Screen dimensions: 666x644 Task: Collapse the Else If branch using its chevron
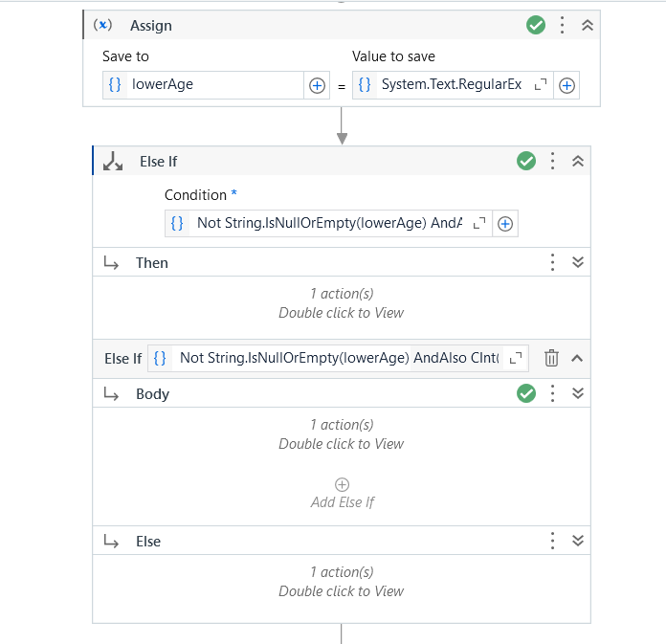tap(577, 358)
